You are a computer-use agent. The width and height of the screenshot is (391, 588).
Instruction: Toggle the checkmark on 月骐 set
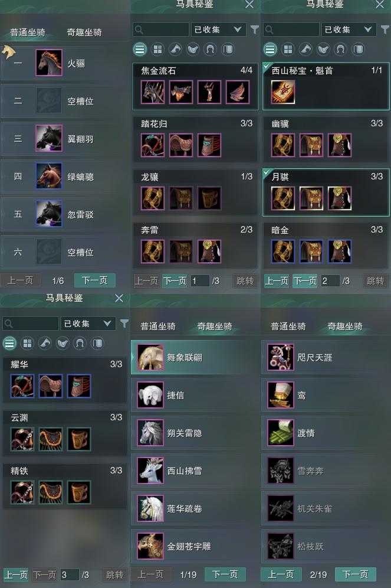267,173
